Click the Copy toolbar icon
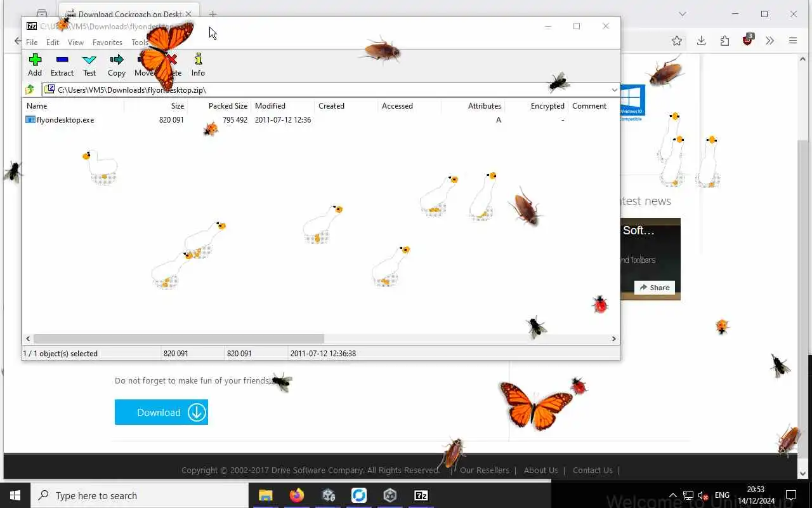Image resolution: width=812 pixels, height=508 pixels. pyautogui.click(x=117, y=65)
